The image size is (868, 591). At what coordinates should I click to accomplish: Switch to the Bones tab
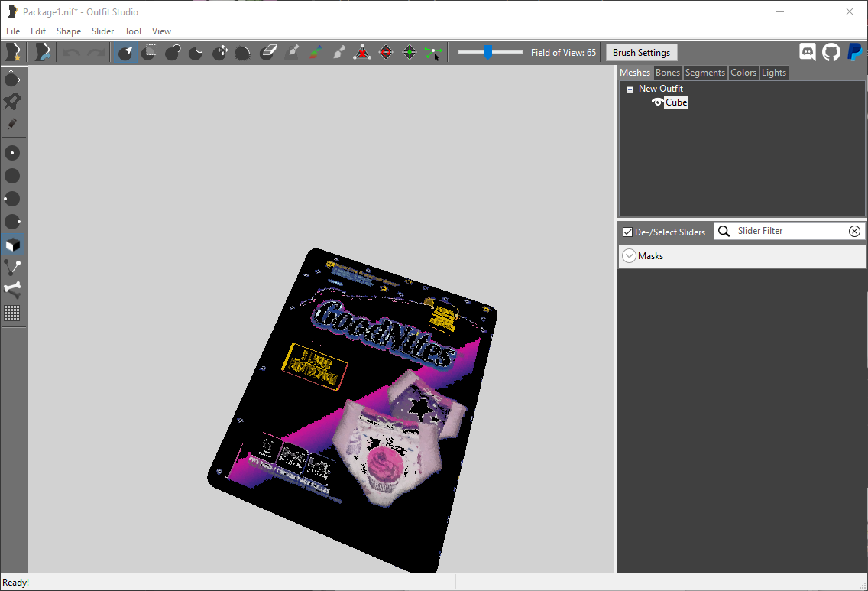668,73
